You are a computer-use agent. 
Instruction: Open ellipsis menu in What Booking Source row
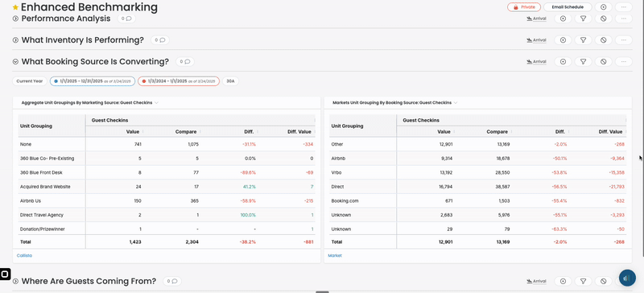pyautogui.click(x=623, y=62)
